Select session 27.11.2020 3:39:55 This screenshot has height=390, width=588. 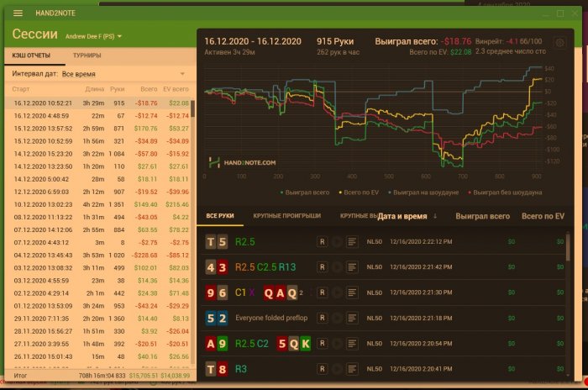coord(99,344)
